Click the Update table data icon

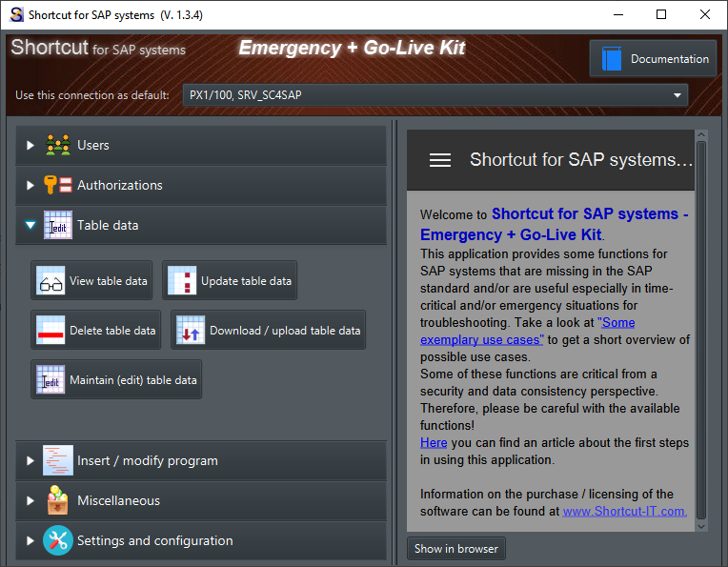pos(182,281)
